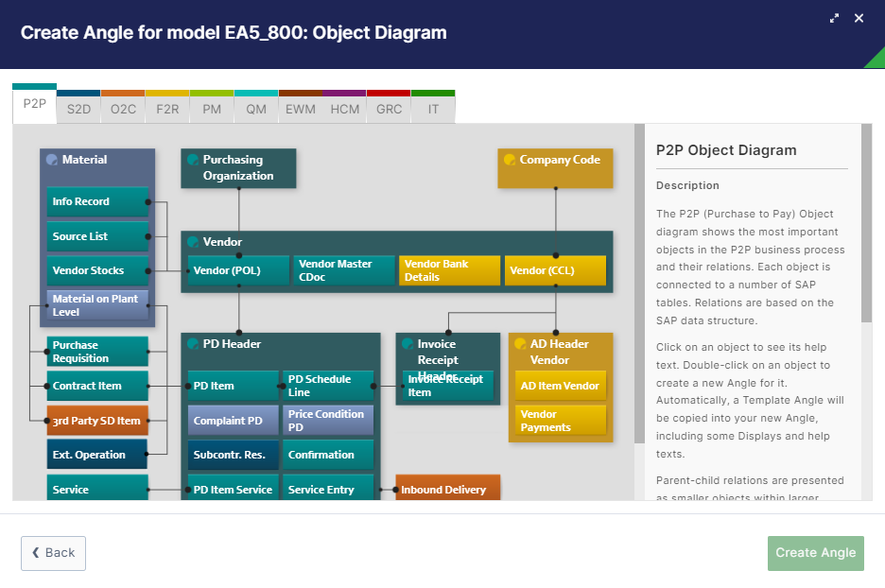Click the AD Header Vendor circle icon

520,344
